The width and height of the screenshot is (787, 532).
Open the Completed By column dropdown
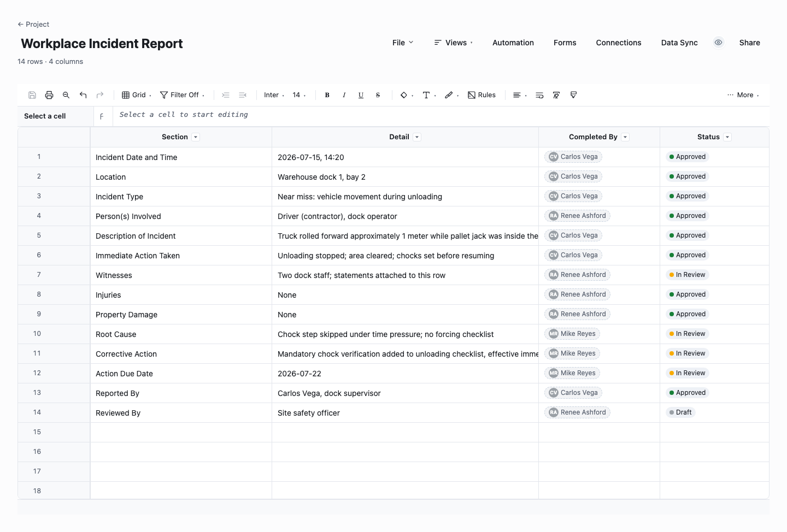pyautogui.click(x=625, y=137)
